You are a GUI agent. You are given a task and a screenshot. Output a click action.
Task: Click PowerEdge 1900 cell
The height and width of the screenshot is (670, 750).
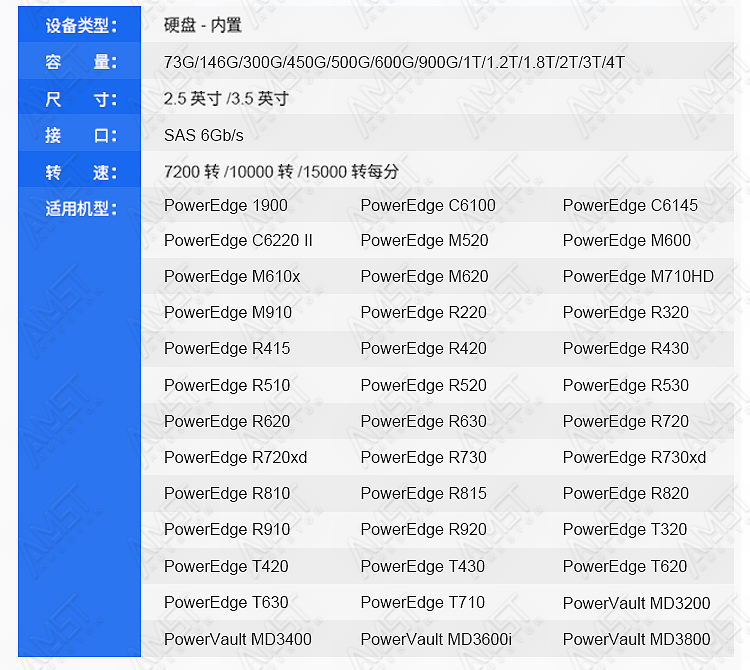click(x=226, y=206)
